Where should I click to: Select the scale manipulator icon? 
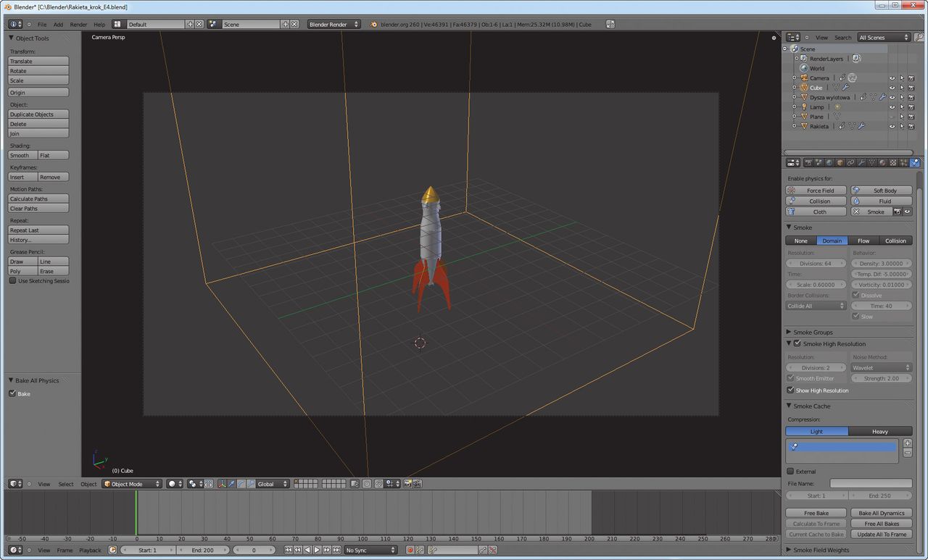tap(252, 484)
